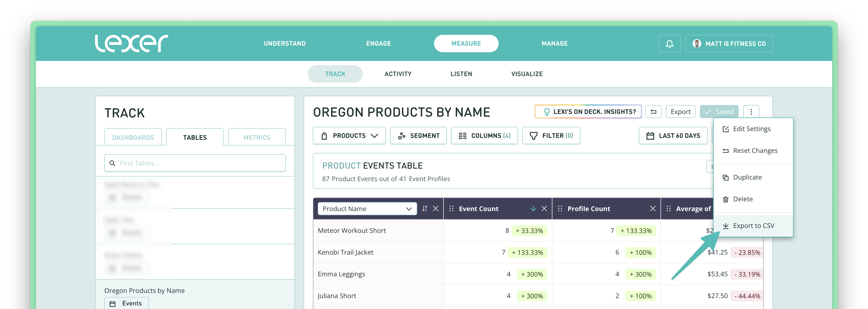
Task: Click the reset arrow icon beside Export
Action: tap(653, 112)
